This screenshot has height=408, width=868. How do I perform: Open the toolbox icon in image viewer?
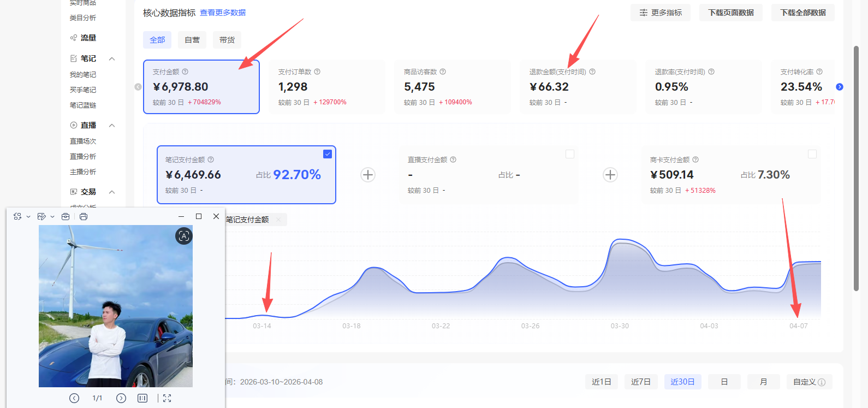pos(66,217)
